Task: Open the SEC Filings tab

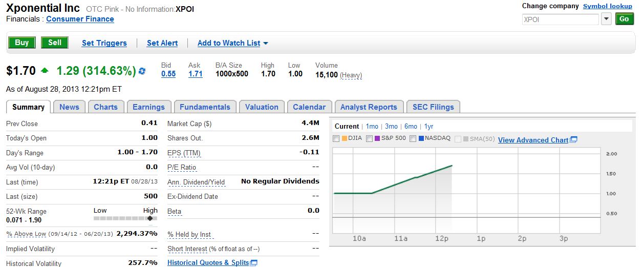Action: click(433, 107)
